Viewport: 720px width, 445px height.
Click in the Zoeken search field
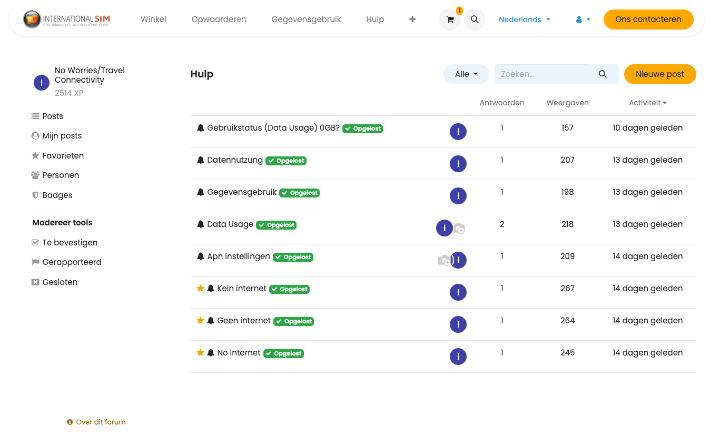point(545,74)
